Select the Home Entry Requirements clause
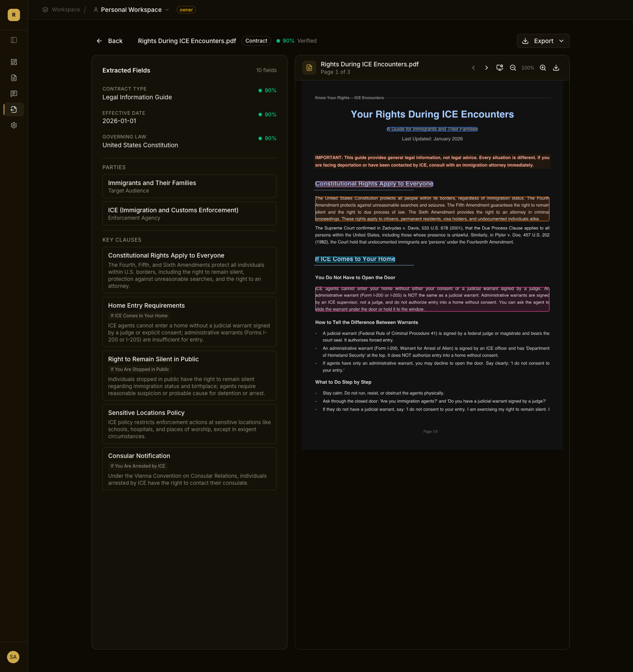The image size is (633, 672). pos(189,322)
